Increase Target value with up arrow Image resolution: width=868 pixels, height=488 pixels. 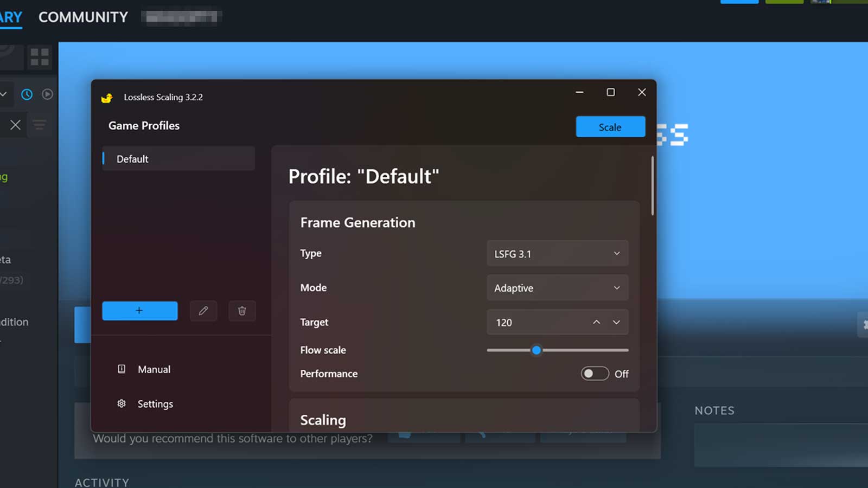[596, 322]
